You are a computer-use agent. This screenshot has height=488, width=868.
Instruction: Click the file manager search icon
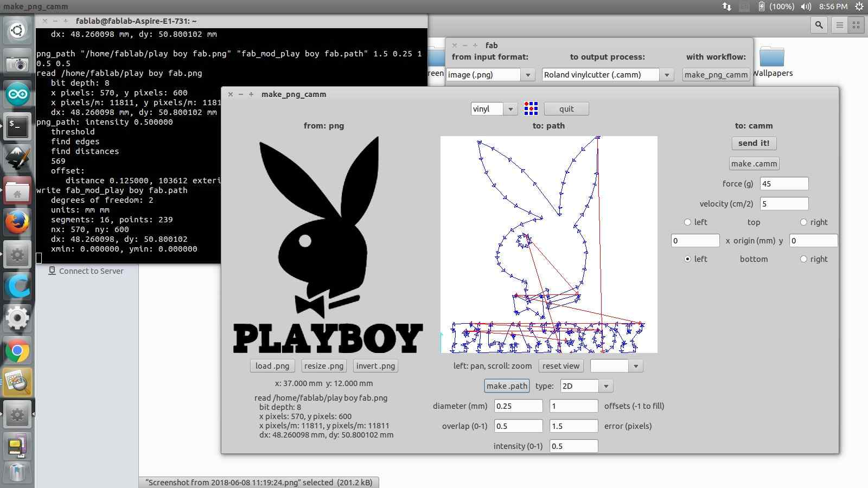tap(819, 25)
